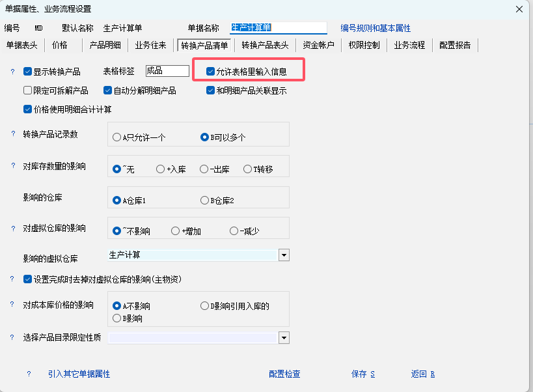Click the 表格标签 input field
The image size is (533, 392).
pyautogui.click(x=167, y=71)
